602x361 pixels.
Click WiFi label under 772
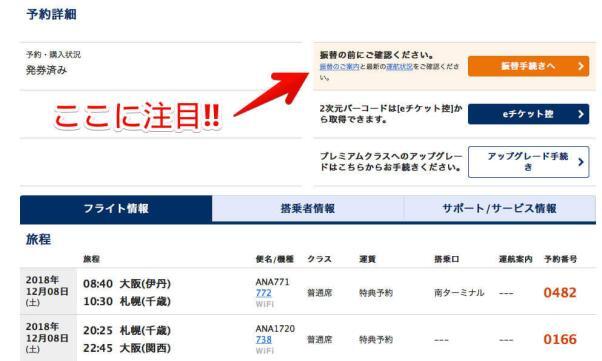point(265,305)
